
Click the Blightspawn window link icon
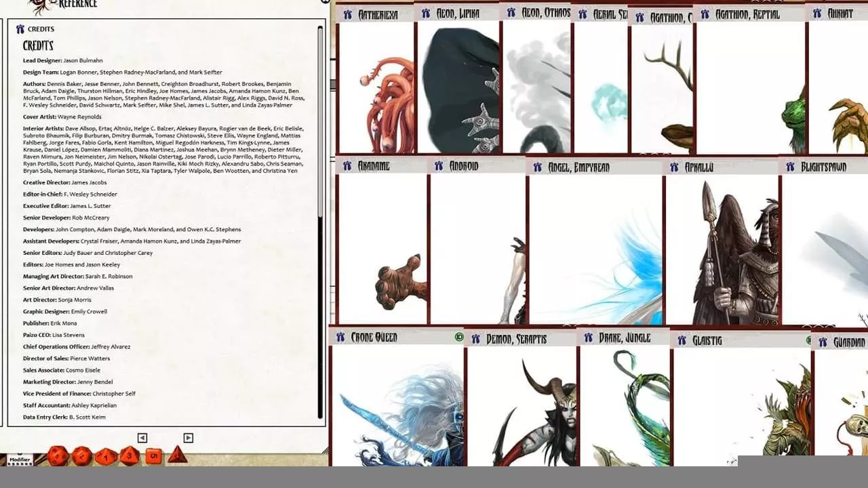[790, 166]
